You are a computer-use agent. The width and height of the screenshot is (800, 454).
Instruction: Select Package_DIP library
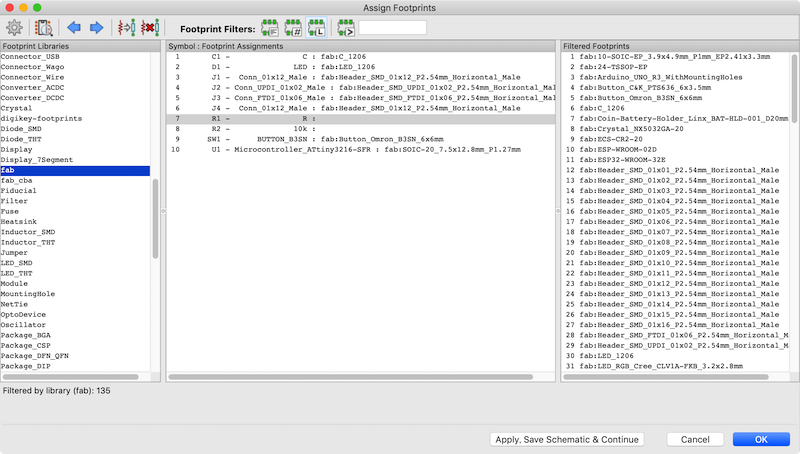[x=26, y=366]
